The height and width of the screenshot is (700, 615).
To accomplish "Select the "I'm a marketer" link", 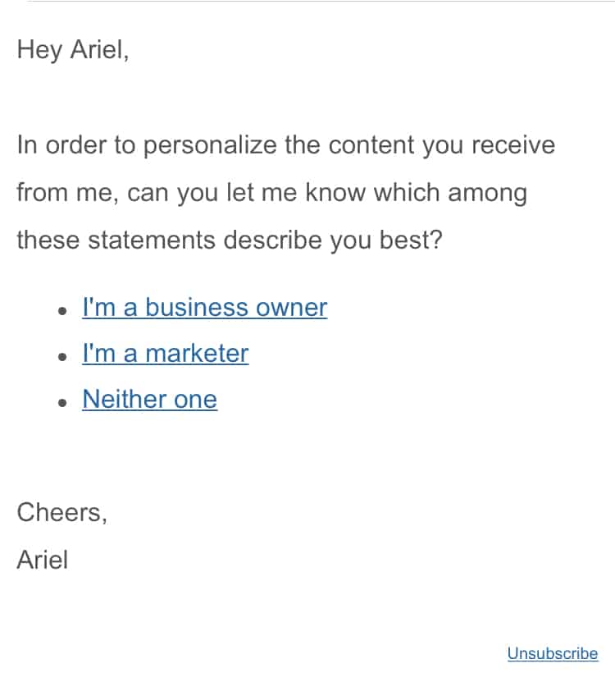I will point(166,354).
